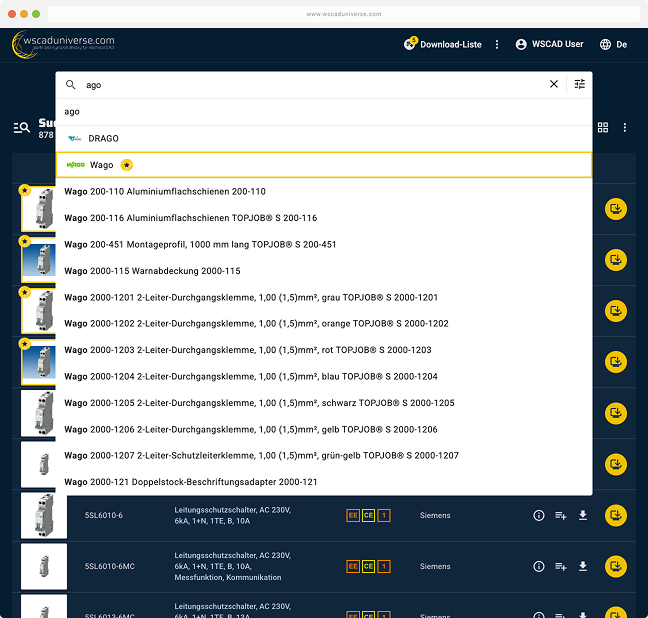The image size is (648, 618).
Task: Change language via the globe De selector
Action: tap(613, 44)
